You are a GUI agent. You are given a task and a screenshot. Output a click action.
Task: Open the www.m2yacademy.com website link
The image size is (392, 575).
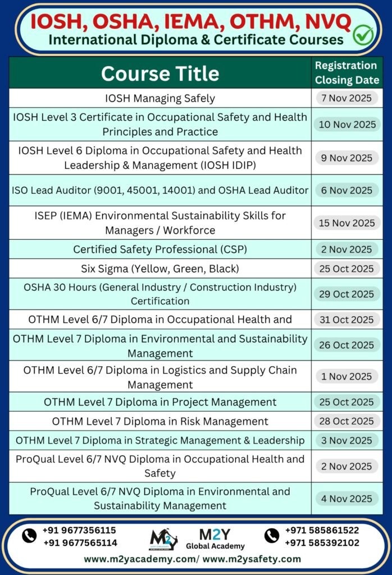141,559
